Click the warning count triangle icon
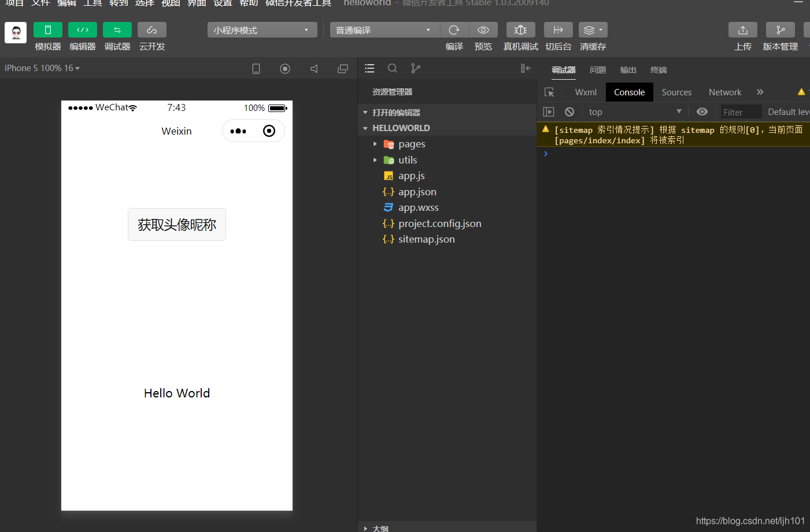810x532 pixels. 801,92
